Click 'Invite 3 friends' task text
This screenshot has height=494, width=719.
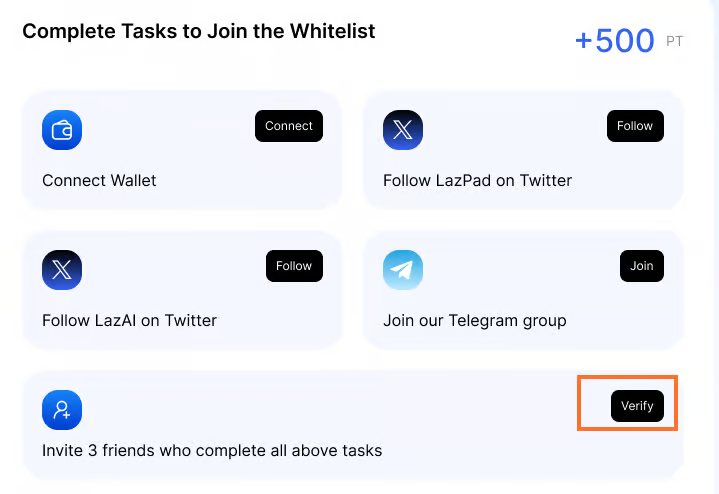click(x=212, y=450)
